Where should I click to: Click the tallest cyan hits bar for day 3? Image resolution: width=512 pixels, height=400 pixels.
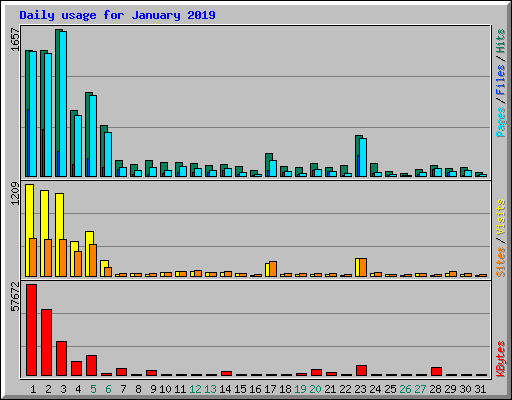(63, 104)
